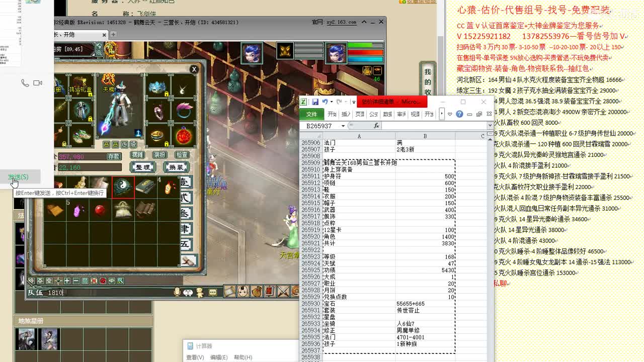644x362 pixels.
Task: Click the green health bar in game
Action: tap(366, 46)
